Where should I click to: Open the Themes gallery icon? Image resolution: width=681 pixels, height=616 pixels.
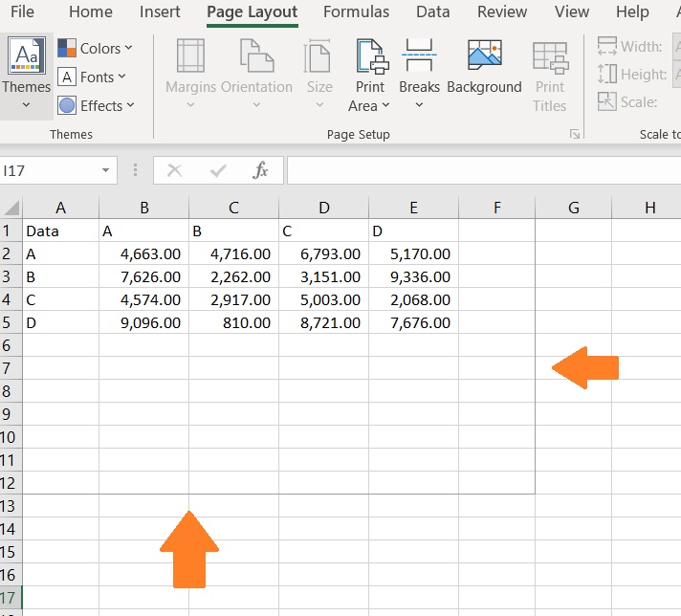tap(26, 55)
